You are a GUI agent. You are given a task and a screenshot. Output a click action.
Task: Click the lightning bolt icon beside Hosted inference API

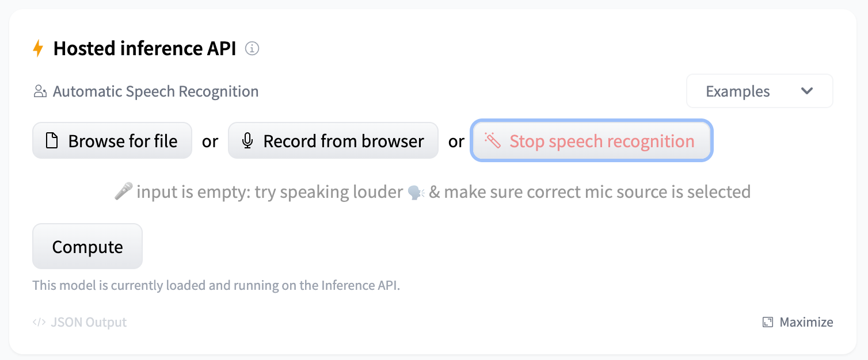(x=38, y=48)
